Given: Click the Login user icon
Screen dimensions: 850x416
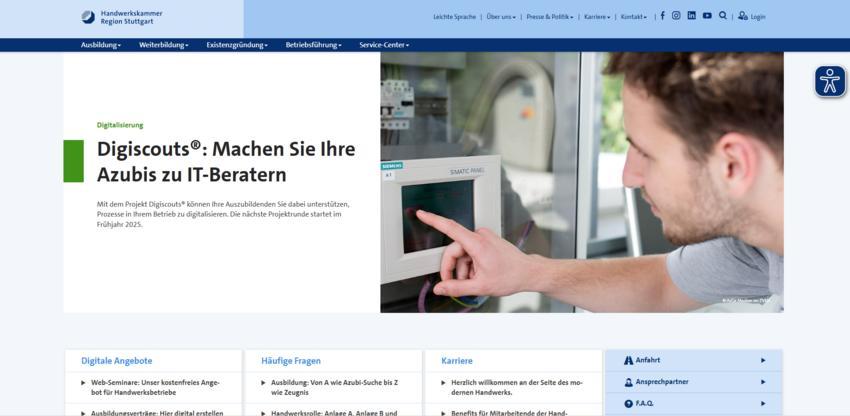Looking at the screenshot, I should click(743, 16).
